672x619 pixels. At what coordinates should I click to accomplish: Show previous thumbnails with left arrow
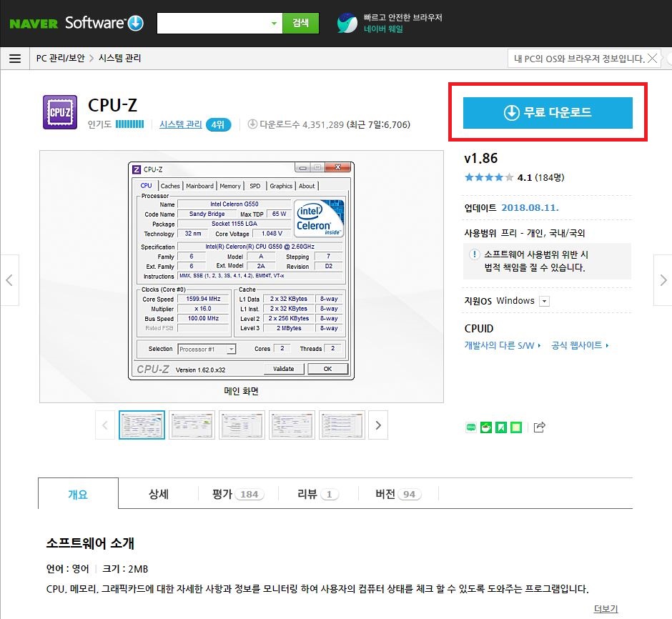105,425
